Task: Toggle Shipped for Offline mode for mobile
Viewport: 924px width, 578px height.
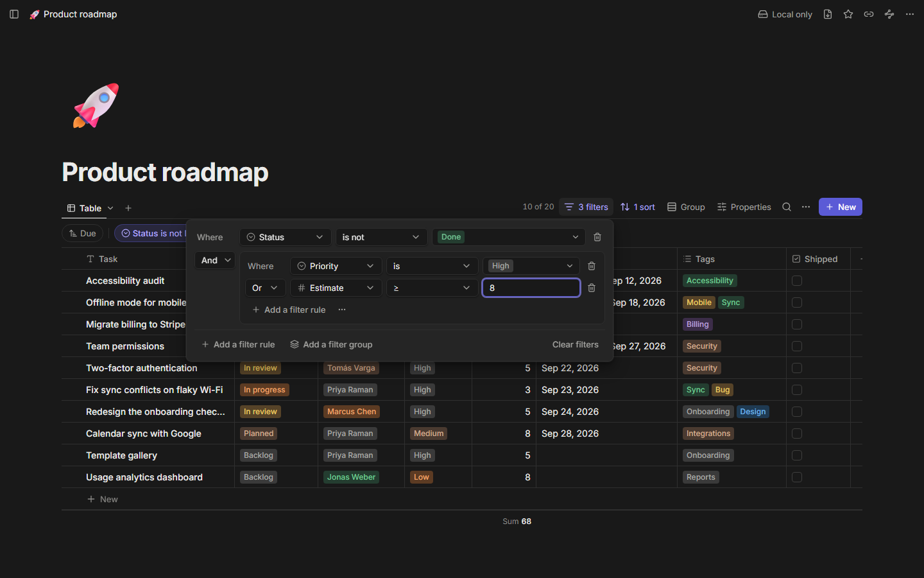Action: [797, 302]
